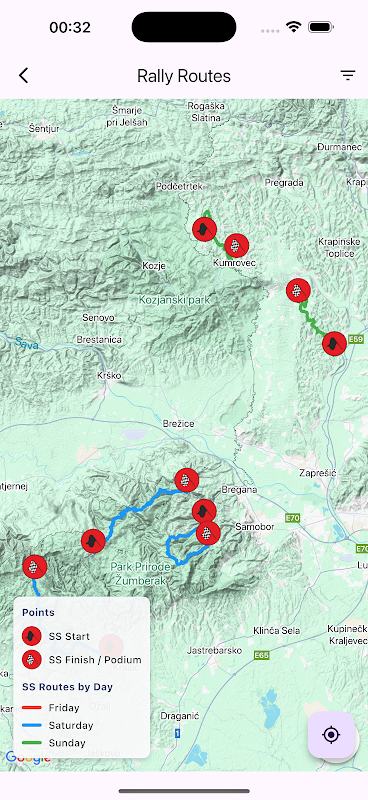
Task: Select the finish marker at far left edge
Action: [x=35, y=567]
